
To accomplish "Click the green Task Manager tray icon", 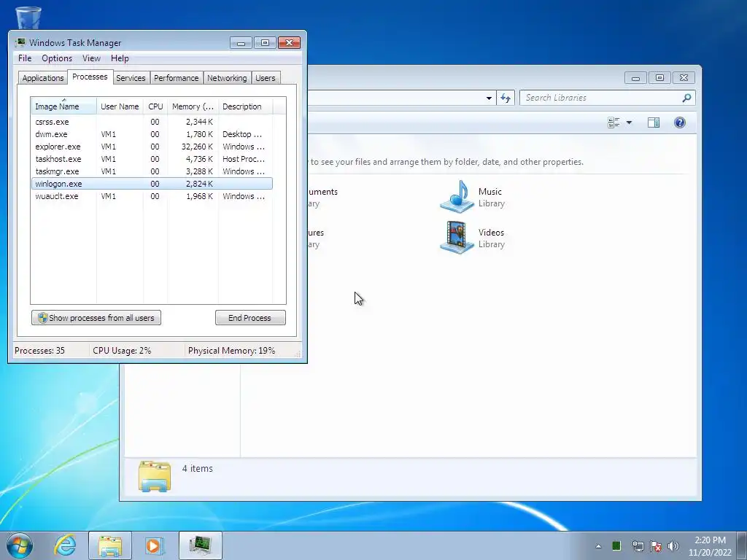I will [616, 545].
